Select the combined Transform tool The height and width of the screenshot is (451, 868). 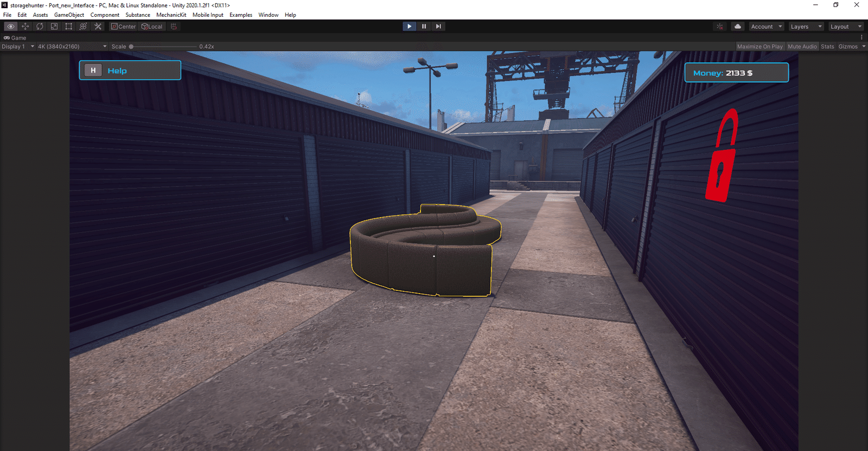pos(83,26)
